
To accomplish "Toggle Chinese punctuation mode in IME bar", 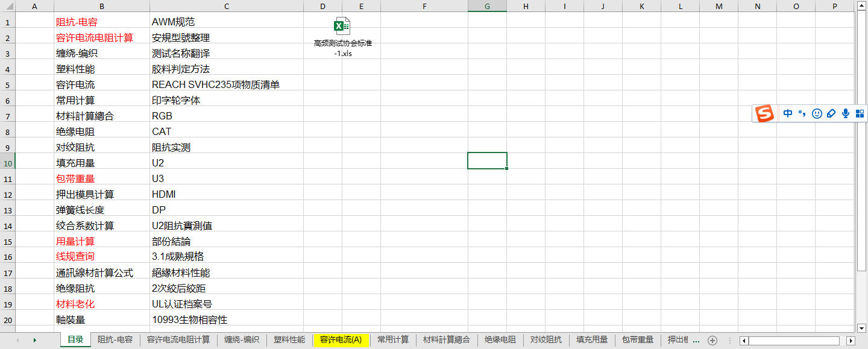I will [802, 113].
